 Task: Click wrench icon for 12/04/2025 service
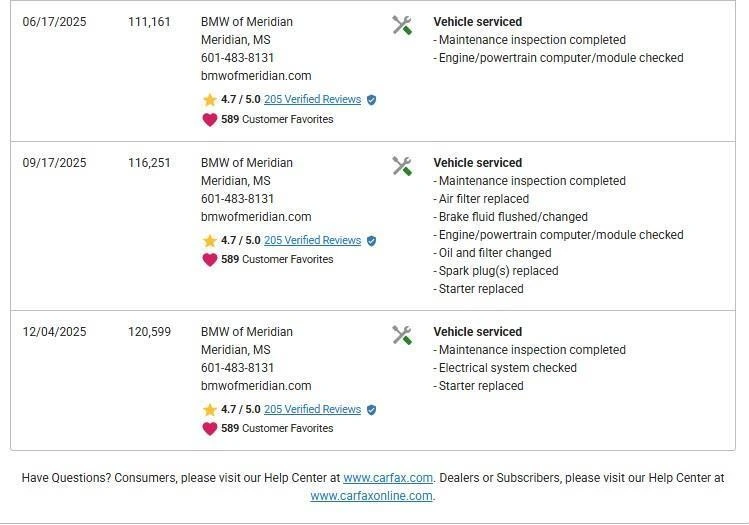pyautogui.click(x=402, y=335)
